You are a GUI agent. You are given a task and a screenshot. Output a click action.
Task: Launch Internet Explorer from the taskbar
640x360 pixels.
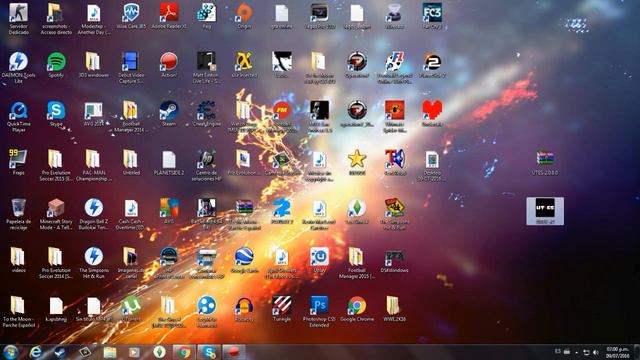36,352
